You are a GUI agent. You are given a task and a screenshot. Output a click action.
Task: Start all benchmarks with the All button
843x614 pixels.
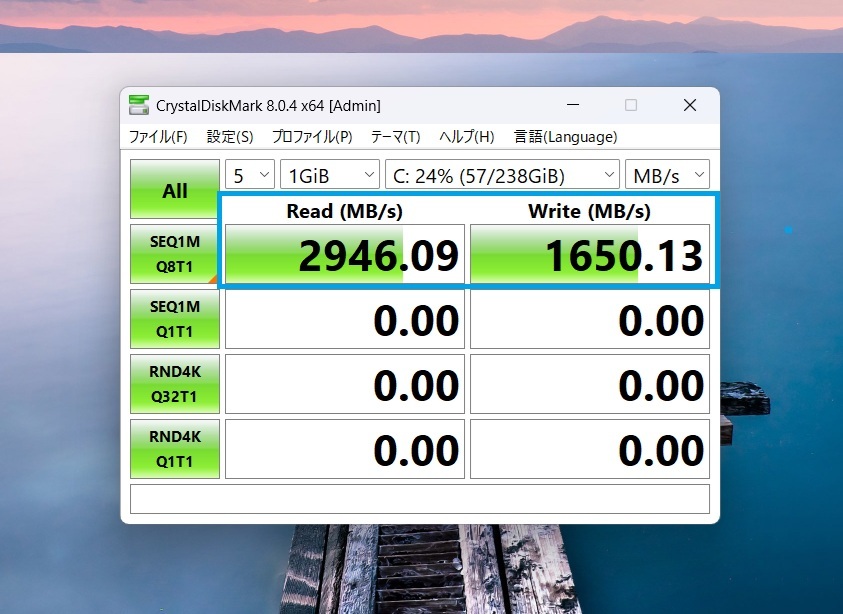tap(175, 189)
